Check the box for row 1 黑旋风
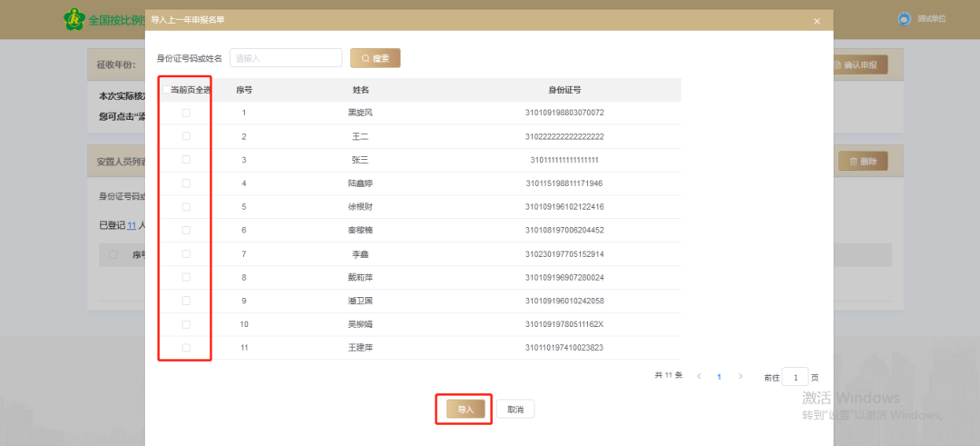Viewport: 980px width, 446px height. [x=186, y=113]
